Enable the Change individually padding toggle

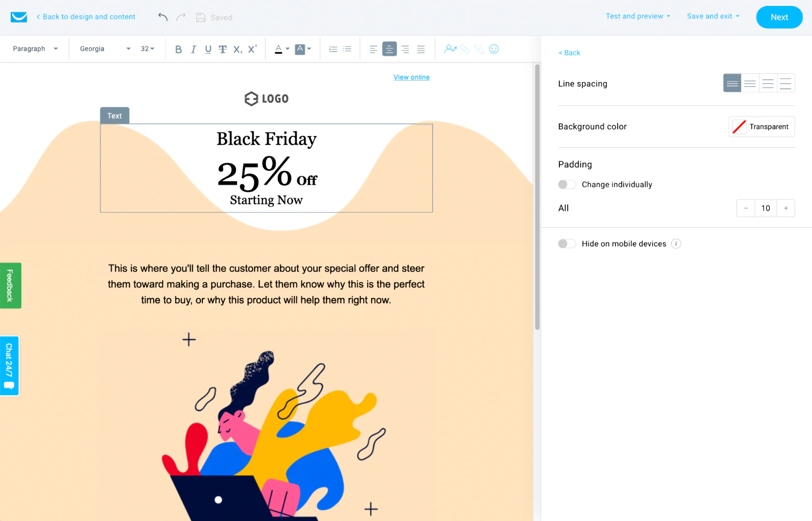567,185
